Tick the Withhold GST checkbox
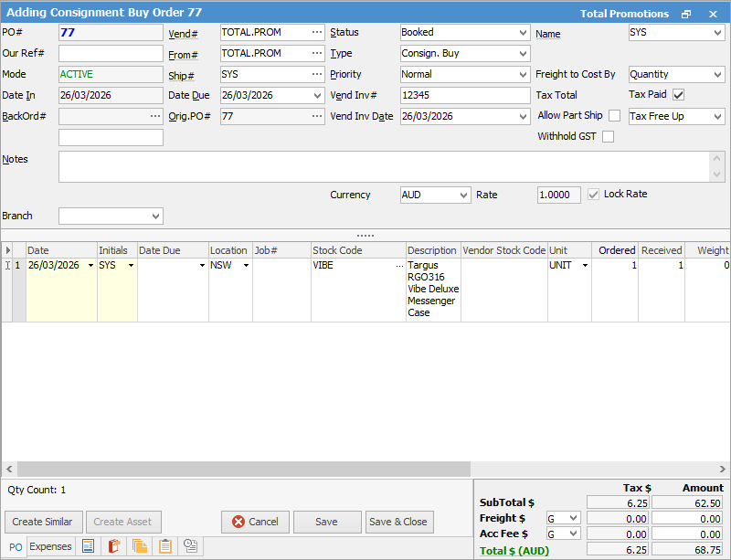The height and width of the screenshot is (560, 731). 608,137
